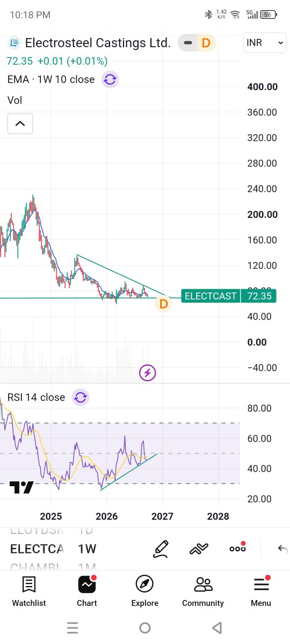
Task: Tap the ELECTCAST price label
Action: pyautogui.click(x=211, y=296)
